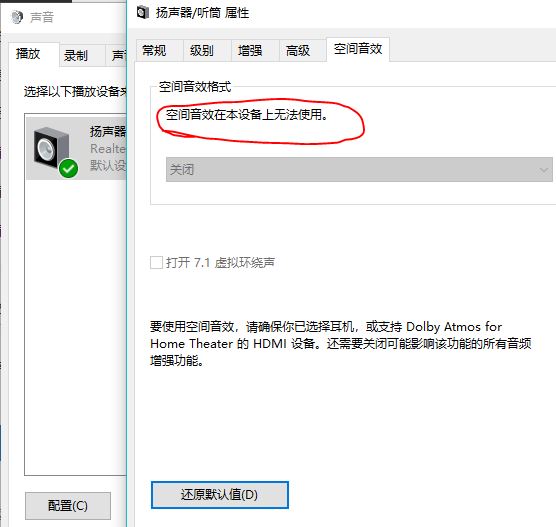Click the speaker icon in Properties title bar
The width and height of the screenshot is (556, 527).
pos(143,13)
